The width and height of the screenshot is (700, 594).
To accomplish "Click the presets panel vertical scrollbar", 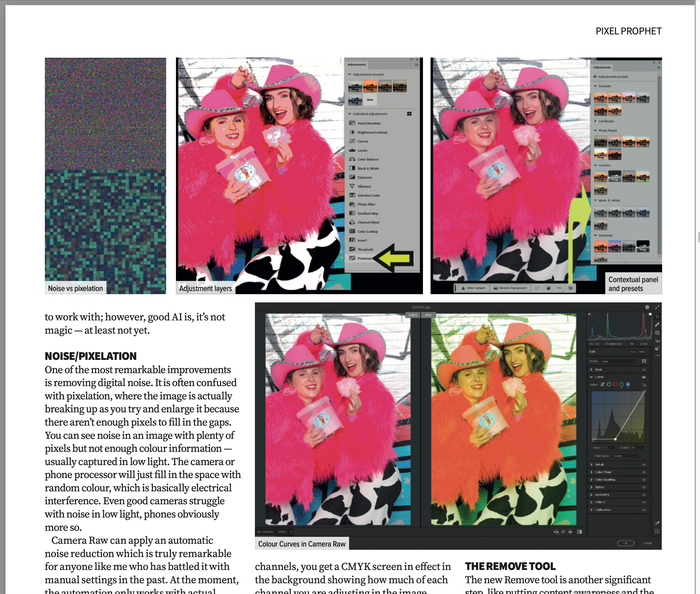I will tap(659, 165).
